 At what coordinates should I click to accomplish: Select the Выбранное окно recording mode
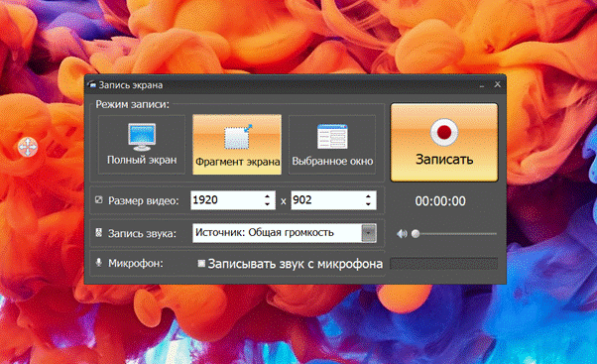coord(332,145)
